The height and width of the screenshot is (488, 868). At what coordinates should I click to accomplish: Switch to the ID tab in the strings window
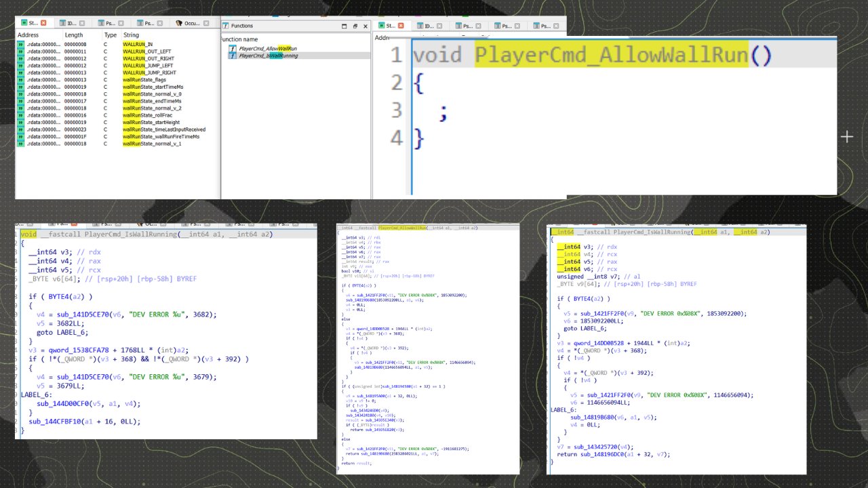point(74,23)
